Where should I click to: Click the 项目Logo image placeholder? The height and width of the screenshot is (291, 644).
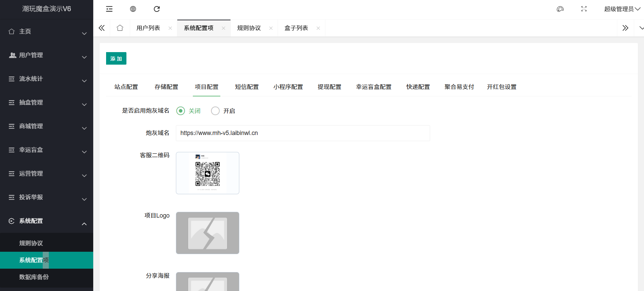point(207,233)
